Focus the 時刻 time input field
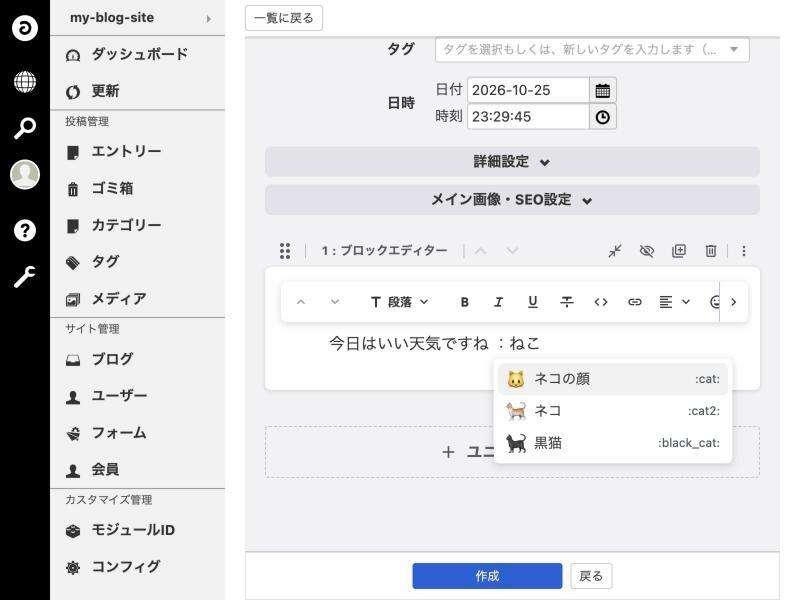Viewport: 800px width, 600px height. point(528,117)
